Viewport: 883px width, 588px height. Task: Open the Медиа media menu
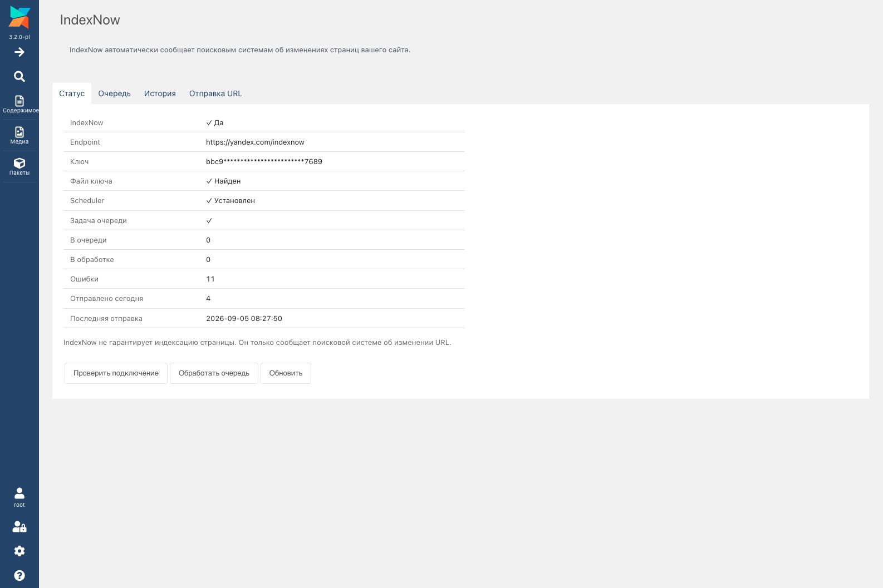tap(19, 135)
